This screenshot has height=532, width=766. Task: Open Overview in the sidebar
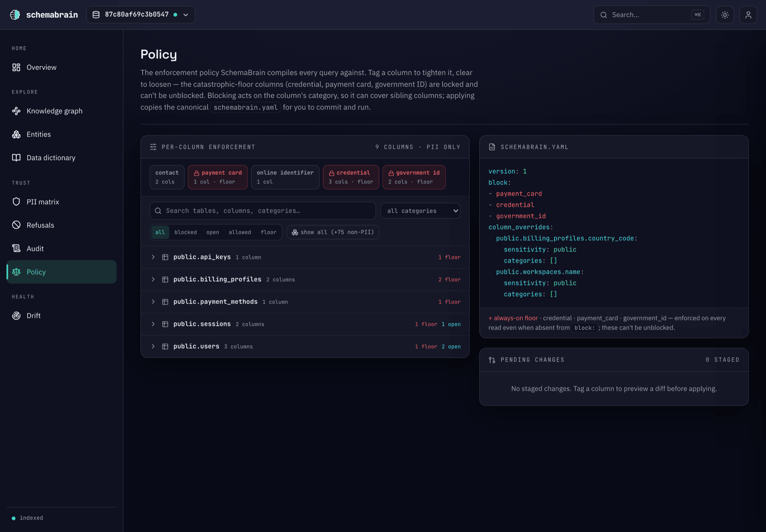click(61, 67)
